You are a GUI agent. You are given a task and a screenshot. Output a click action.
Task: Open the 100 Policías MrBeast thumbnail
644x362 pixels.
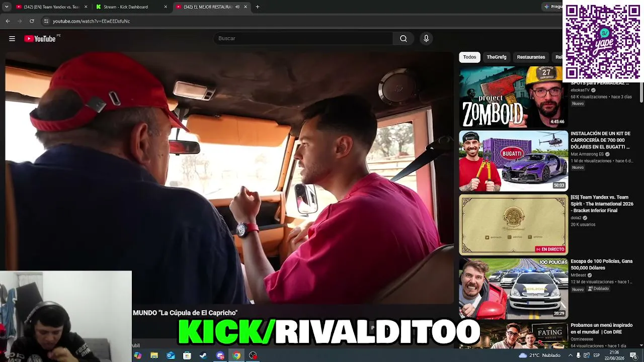click(x=513, y=289)
